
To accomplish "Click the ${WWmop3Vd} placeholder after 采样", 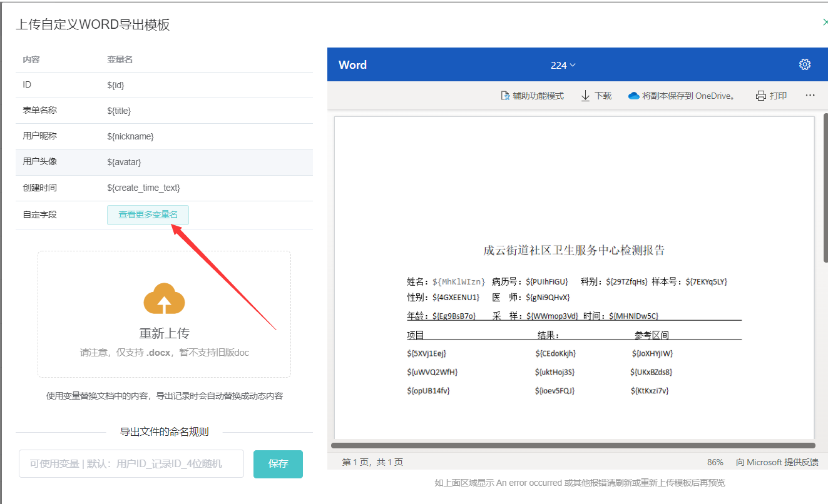I will click(x=552, y=316).
